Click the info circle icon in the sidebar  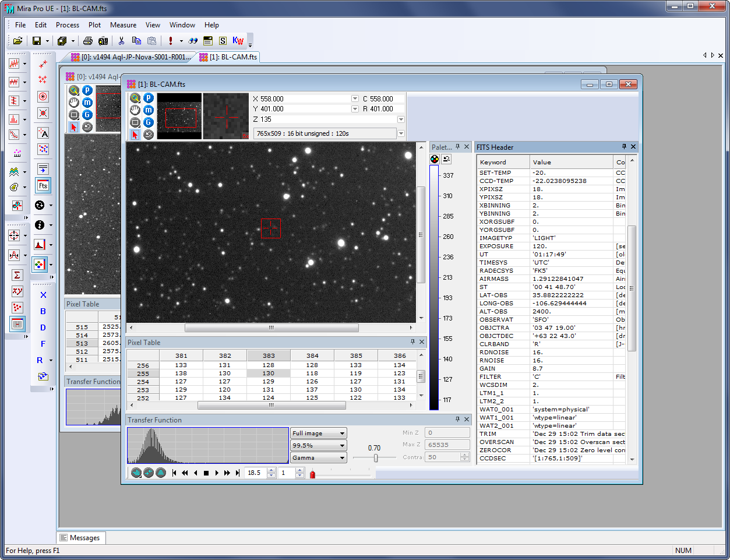(x=40, y=225)
